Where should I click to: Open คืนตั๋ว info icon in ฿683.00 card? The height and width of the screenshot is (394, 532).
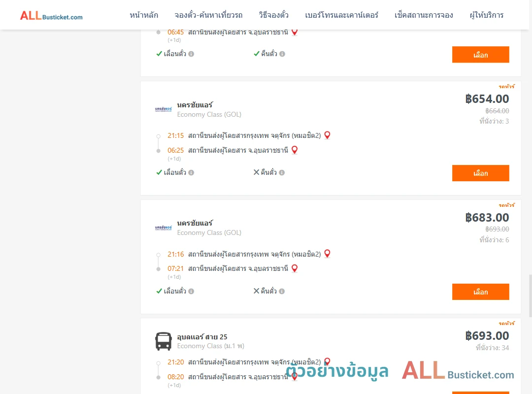pos(282,291)
